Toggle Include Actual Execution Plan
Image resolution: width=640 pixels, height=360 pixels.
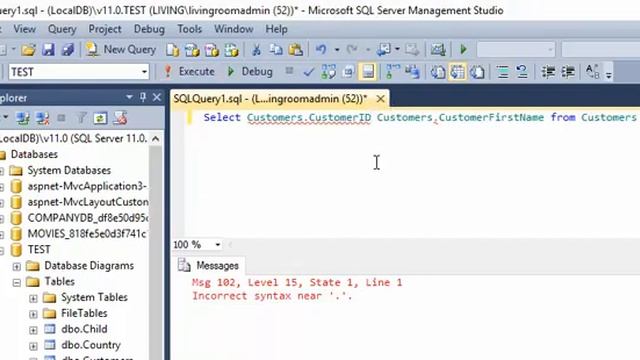pyautogui.click(x=392, y=72)
